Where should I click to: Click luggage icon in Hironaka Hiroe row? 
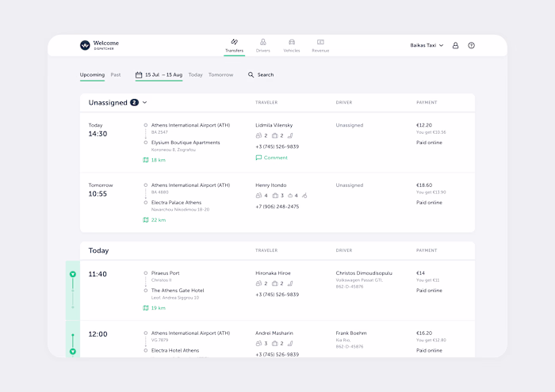coord(274,284)
